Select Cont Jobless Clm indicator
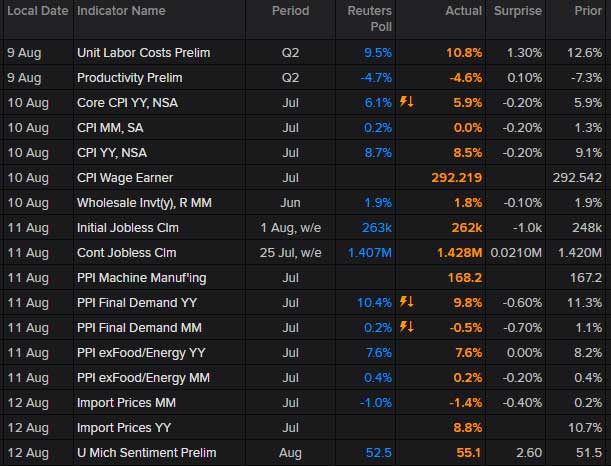This screenshot has width=611, height=466. [x=127, y=252]
